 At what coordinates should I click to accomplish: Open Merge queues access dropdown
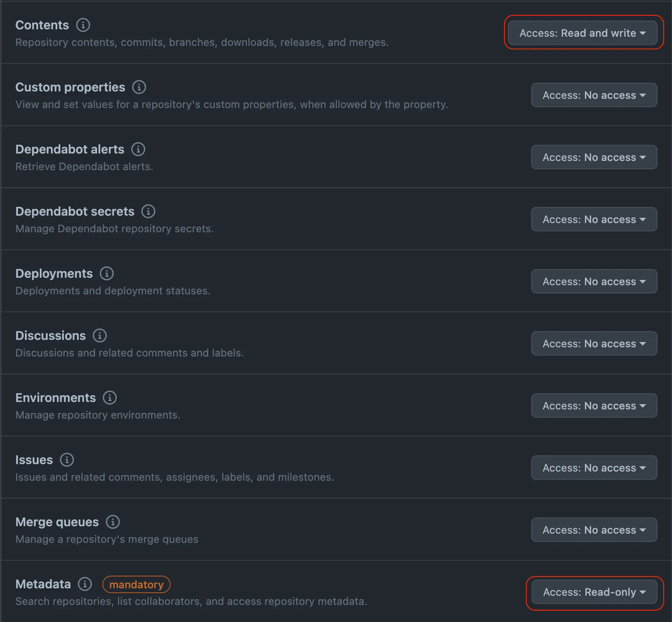click(594, 530)
